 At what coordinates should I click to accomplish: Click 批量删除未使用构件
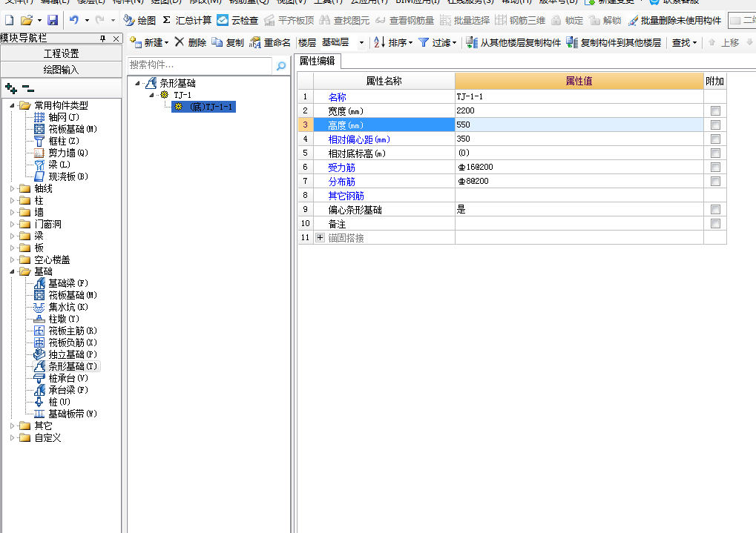click(x=674, y=20)
